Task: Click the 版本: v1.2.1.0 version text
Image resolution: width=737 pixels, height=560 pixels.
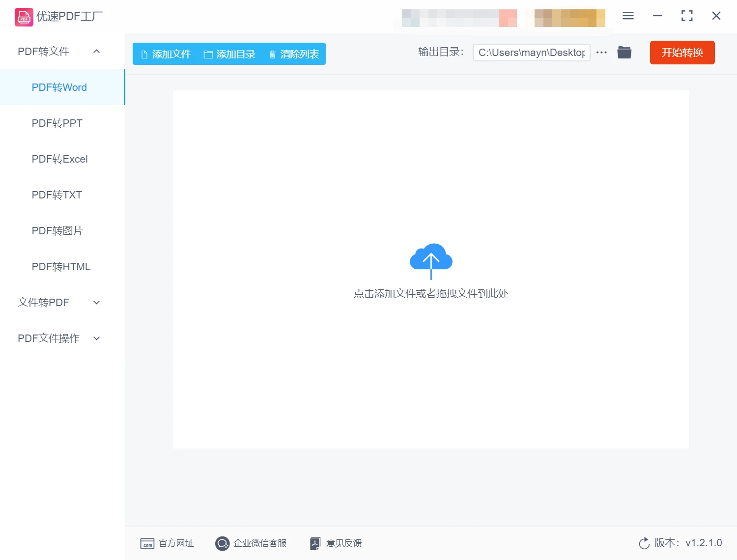Action: pyautogui.click(x=688, y=543)
